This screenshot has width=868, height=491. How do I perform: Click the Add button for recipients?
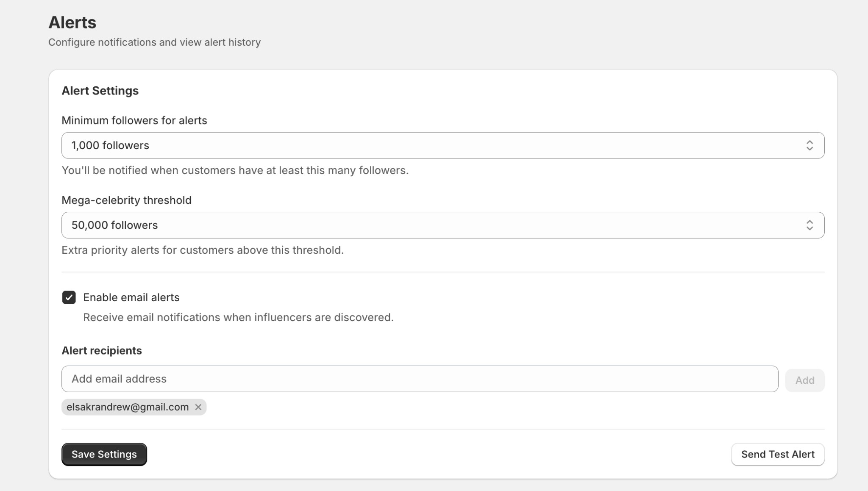point(805,380)
